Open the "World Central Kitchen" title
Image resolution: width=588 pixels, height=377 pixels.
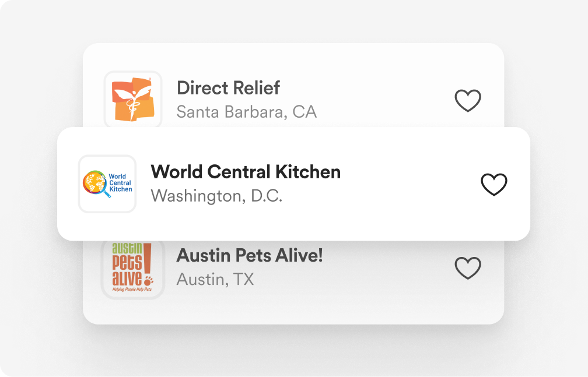[246, 172]
